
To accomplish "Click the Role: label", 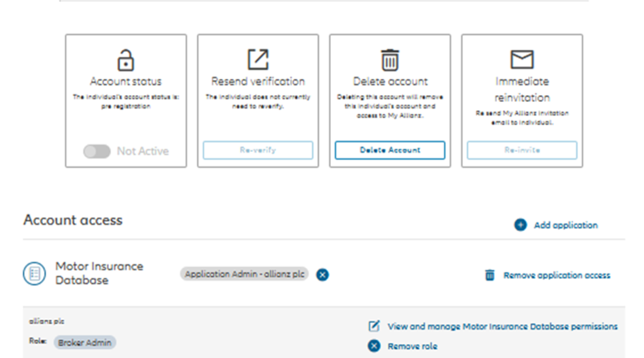I will click(37, 341).
